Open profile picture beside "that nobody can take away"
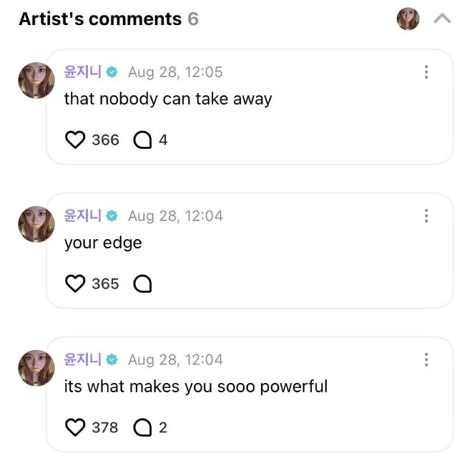The width and height of the screenshot is (472, 476). point(36,80)
